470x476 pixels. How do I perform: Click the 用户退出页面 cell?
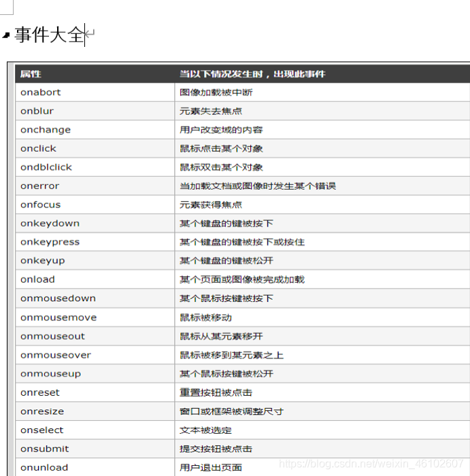pos(322,468)
